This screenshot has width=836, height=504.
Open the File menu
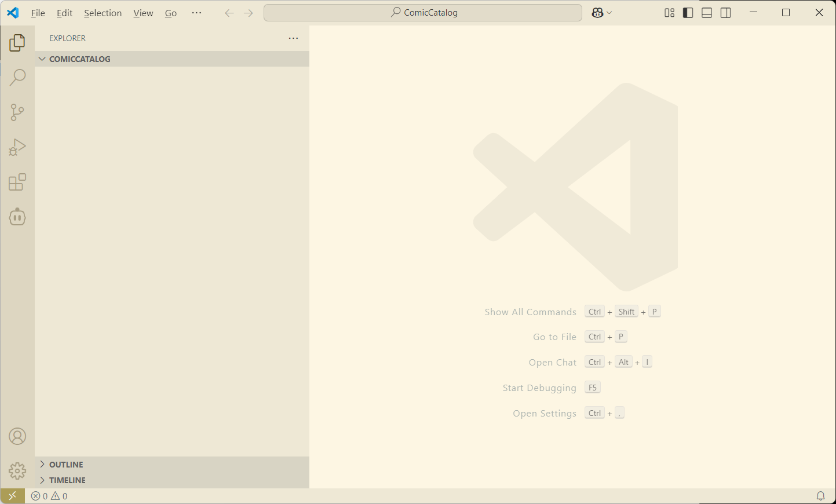click(x=38, y=13)
